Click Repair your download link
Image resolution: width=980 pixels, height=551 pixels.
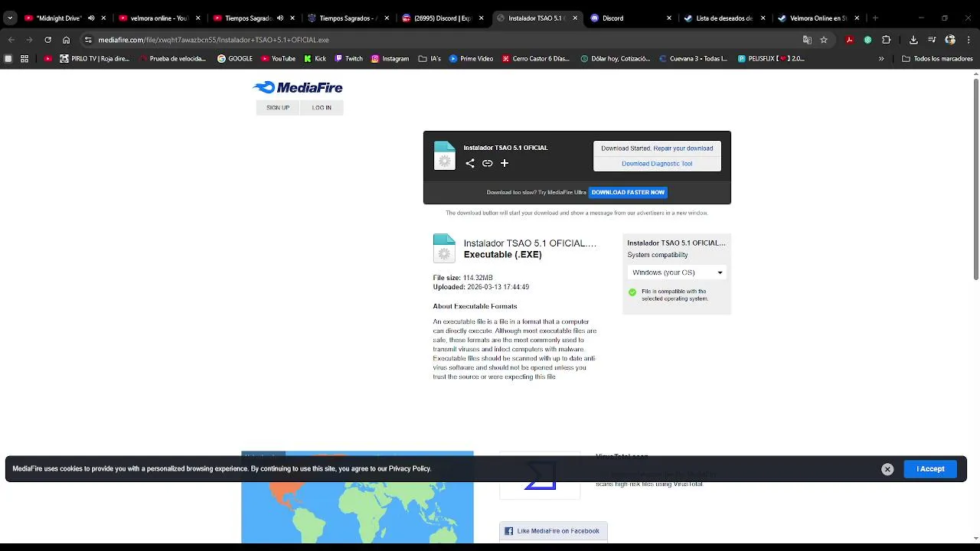tap(683, 148)
